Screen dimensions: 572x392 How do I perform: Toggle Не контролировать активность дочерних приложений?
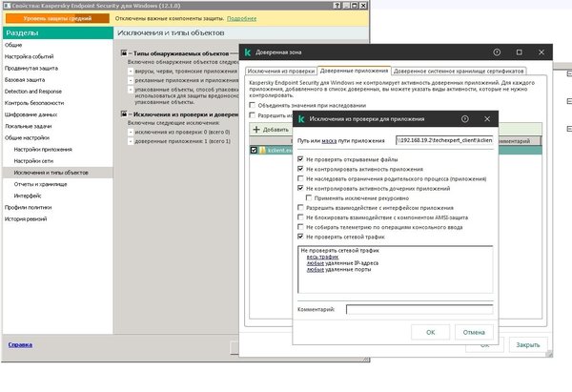[300, 188]
